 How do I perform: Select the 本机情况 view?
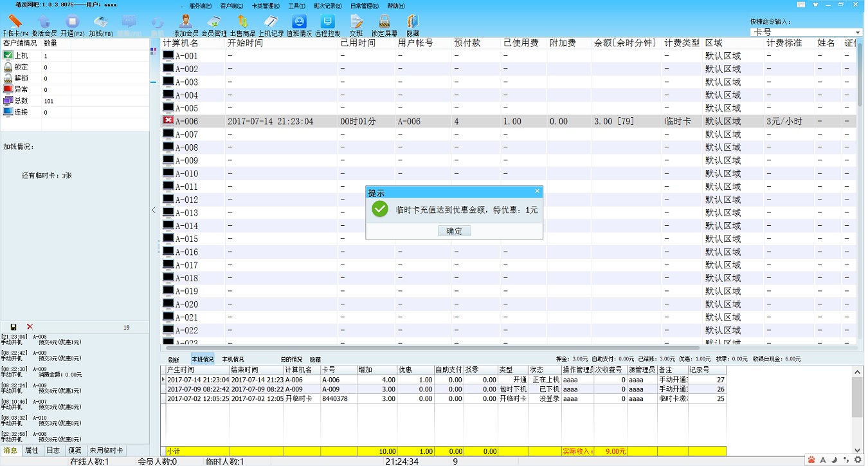pos(233,359)
